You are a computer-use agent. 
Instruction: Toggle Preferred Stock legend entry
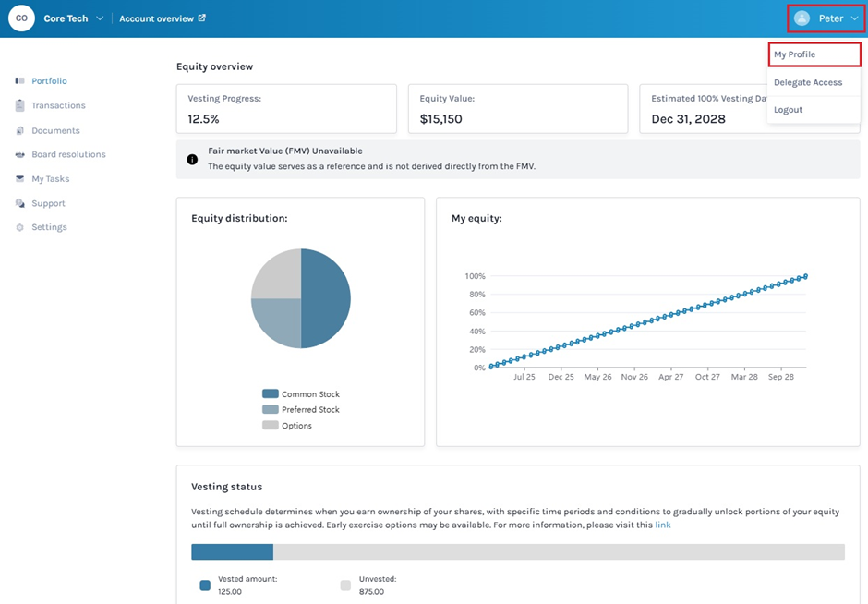point(301,409)
